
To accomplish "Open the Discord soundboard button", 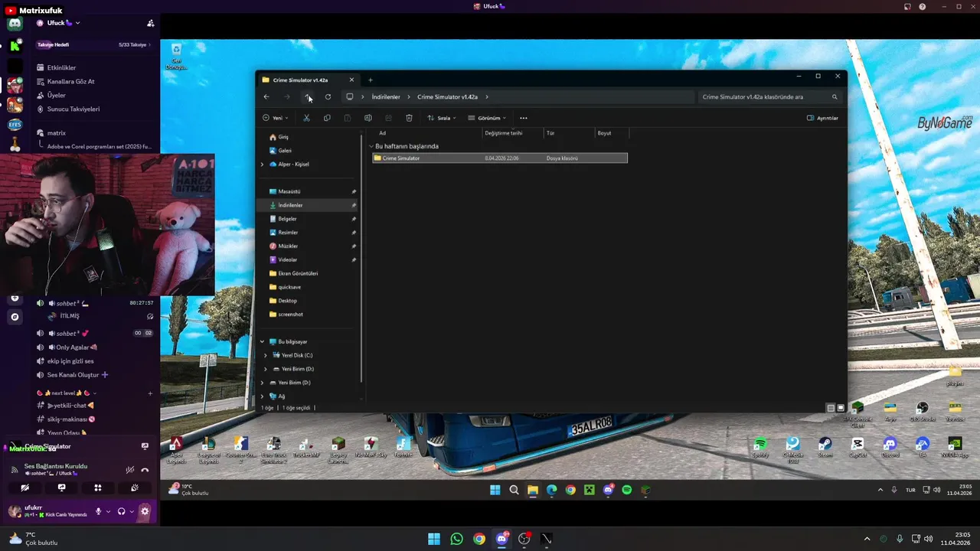I will coord(135,487).
